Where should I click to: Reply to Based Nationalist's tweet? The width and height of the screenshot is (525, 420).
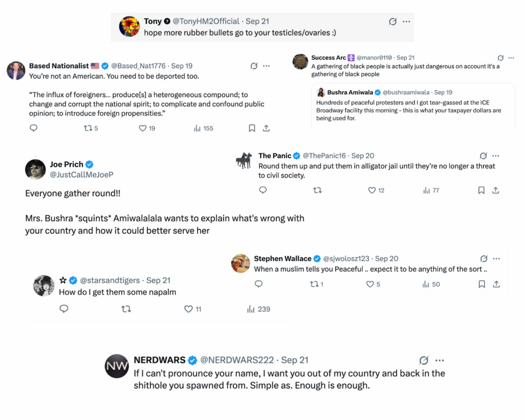pos(33,128)
